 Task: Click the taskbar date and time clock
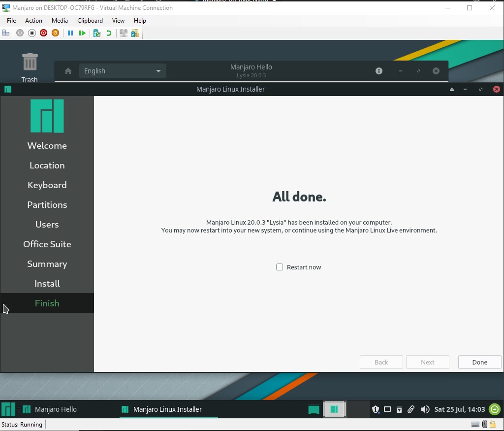point(460,409)
